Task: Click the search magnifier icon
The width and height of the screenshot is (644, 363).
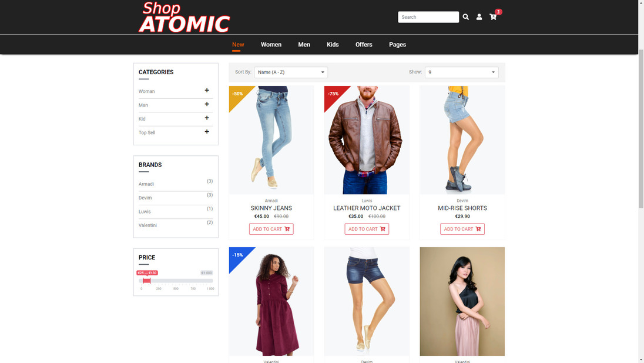Action: [x=465, y=17]
